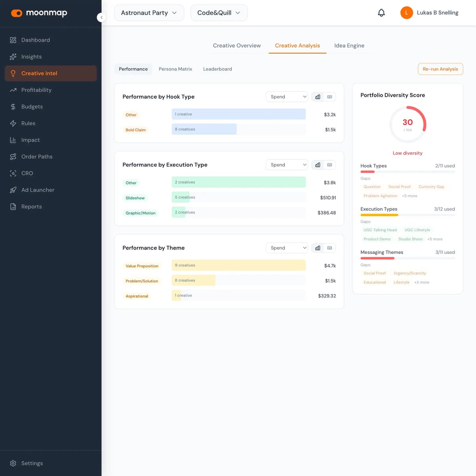Open the Astronaut Party workspace dropdown
The height and width of the screenshot is (476, 476).
149,13
